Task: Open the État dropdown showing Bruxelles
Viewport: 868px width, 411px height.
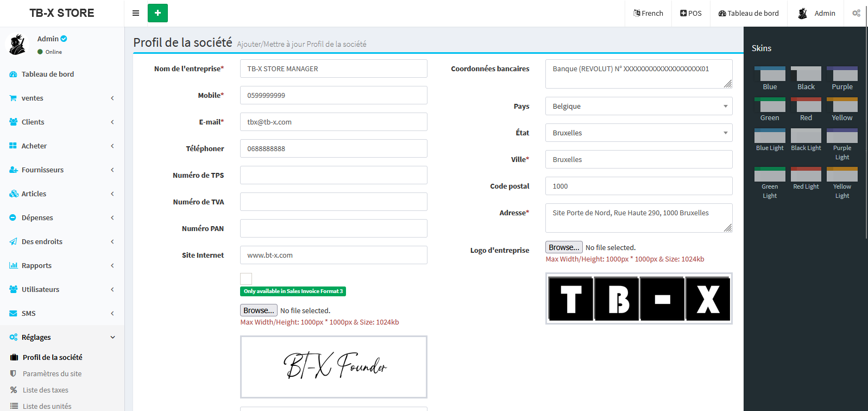Action: pos(638,133)
